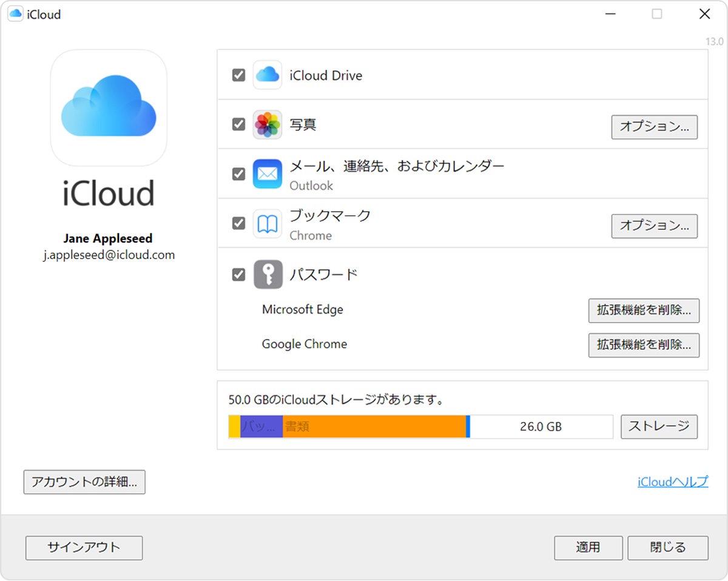Toggle the パスワード checkbox

point(238,275)
